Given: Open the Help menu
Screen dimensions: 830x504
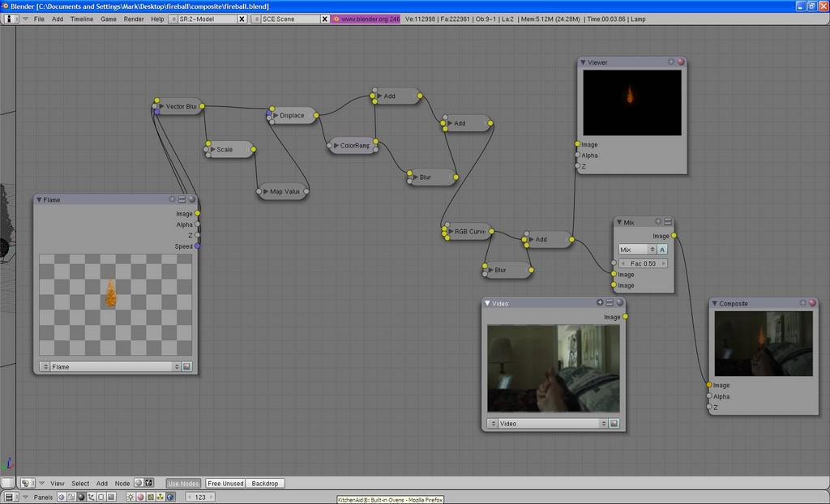Looking at the screenshot, I should click(157, 19).
